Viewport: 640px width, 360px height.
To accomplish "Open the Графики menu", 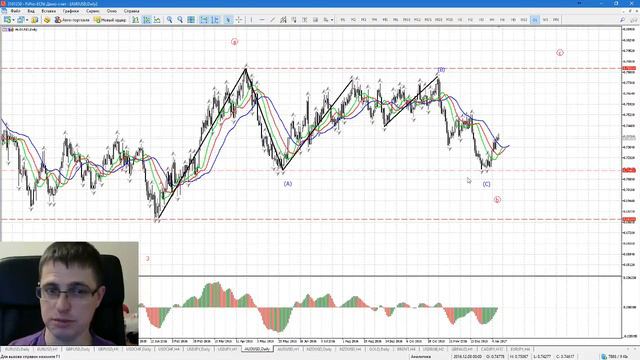I will pos(71,11).
